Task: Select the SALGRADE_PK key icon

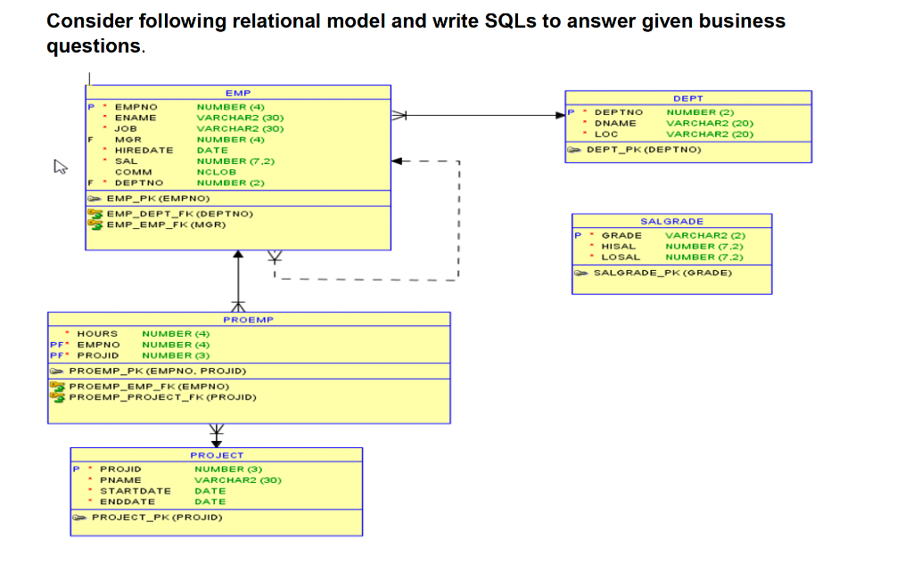Action: point(580,273)
